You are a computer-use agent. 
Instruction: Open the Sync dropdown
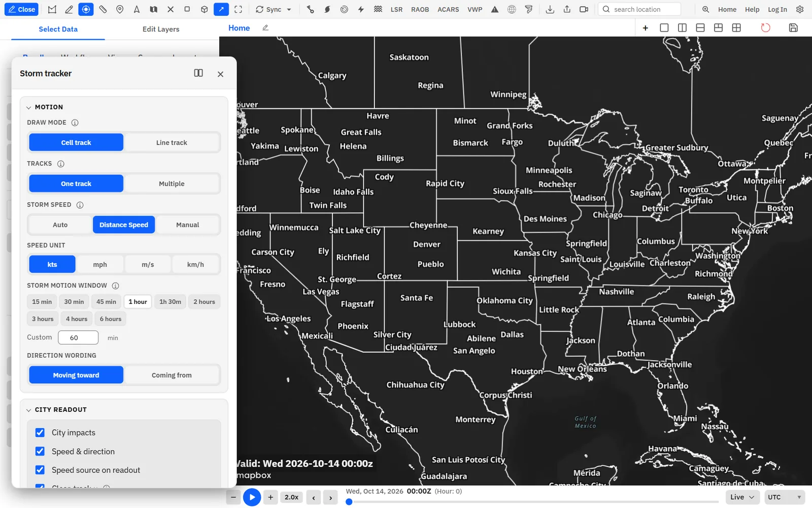tap(274, 9)
